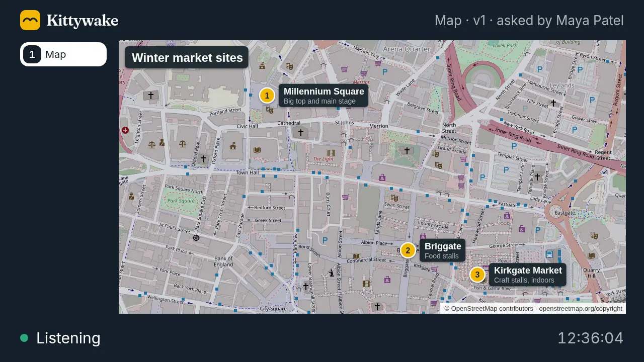The width and height of the screenshot is (644, 362).
Task: Click the OpenStreetMap contributors attribution
Action: point(489,308)
